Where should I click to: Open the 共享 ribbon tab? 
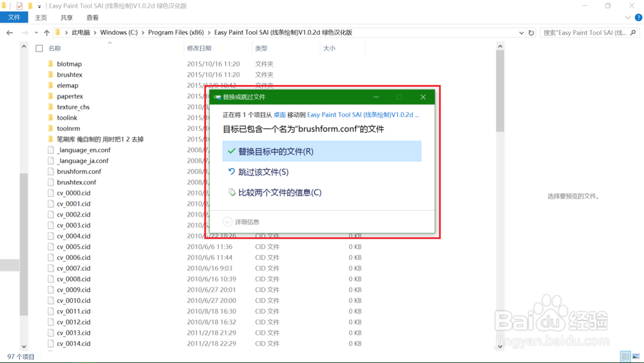pyautogui.click(x=66, y=17)
